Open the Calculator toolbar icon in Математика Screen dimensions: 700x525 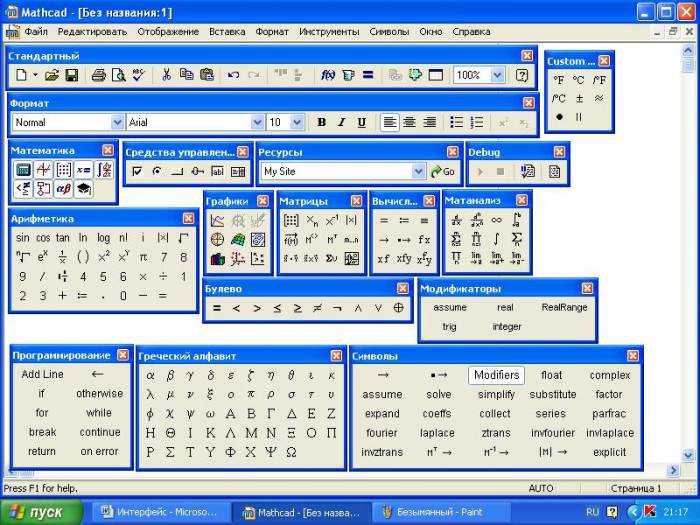[23, 170]
